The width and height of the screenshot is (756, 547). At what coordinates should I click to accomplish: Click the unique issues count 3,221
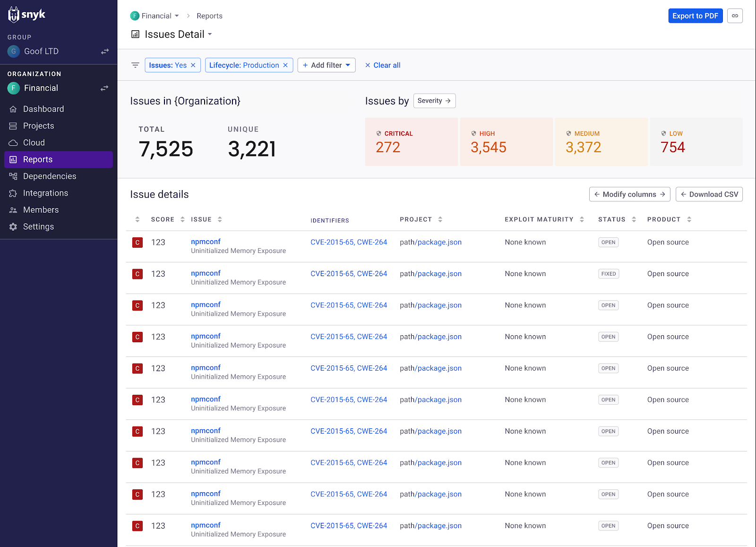252,149
